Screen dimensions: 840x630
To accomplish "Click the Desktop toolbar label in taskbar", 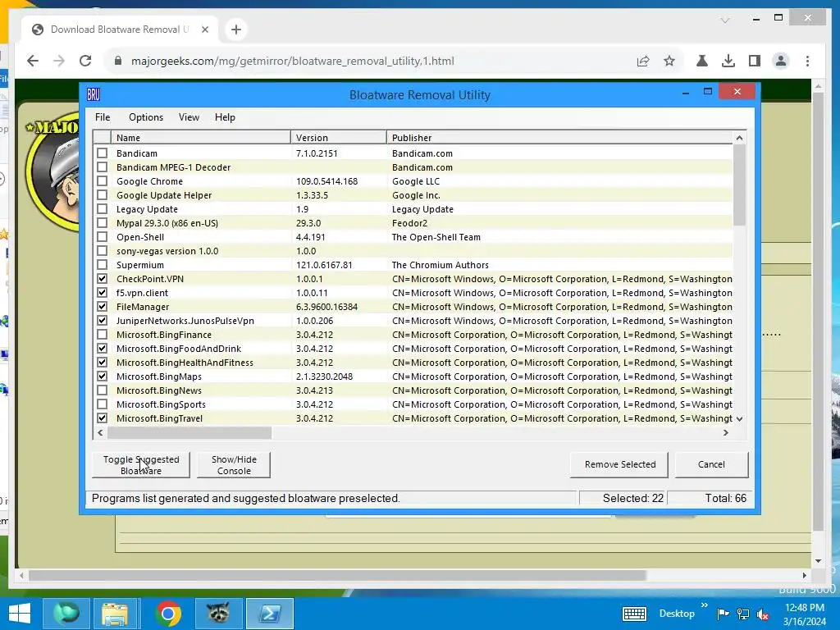I will pos(677,614).
